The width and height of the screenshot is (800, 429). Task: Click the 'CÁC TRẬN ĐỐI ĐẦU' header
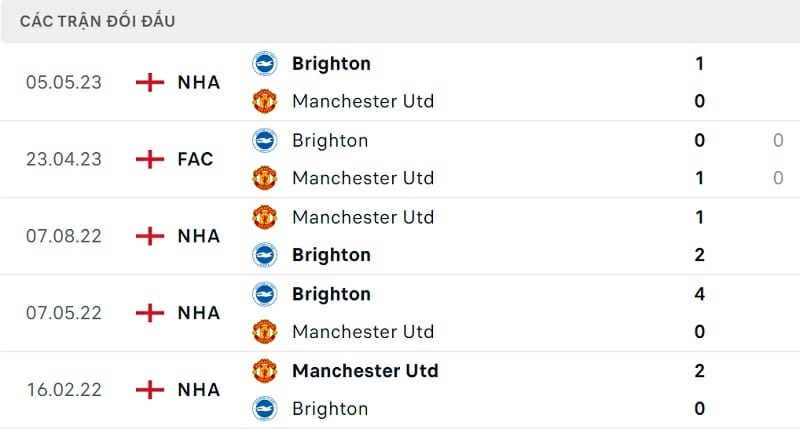(98, 21)
